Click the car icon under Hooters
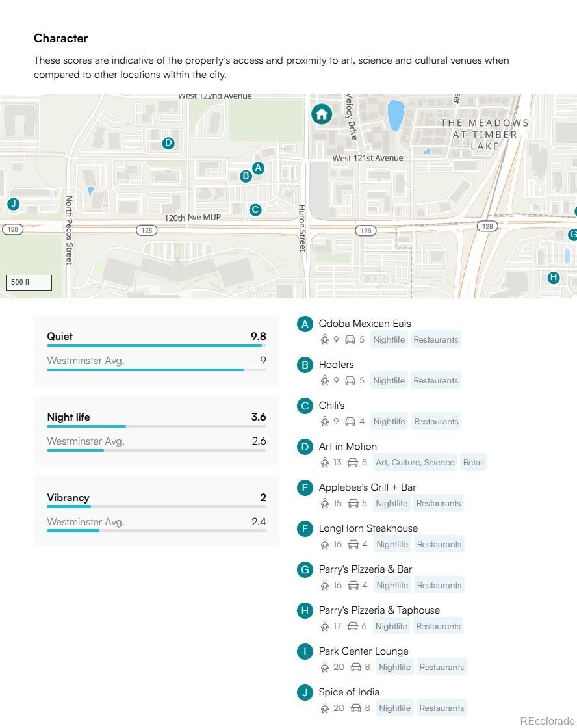The height and width of the screenshot is (728, 577). point(350,381)
